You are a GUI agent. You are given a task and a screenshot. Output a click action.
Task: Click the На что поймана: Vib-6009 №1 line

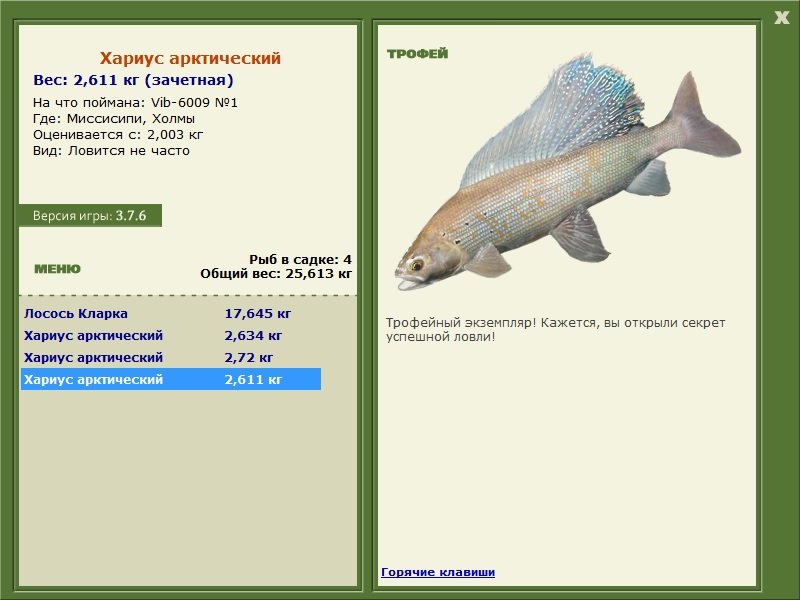click(135, 103)
